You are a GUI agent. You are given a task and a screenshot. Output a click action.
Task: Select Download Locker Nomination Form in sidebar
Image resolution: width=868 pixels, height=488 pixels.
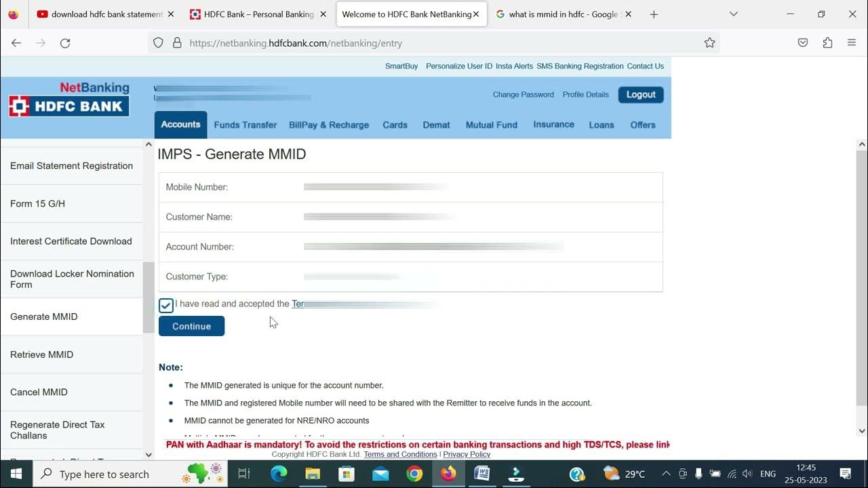[x=71, y=279]
